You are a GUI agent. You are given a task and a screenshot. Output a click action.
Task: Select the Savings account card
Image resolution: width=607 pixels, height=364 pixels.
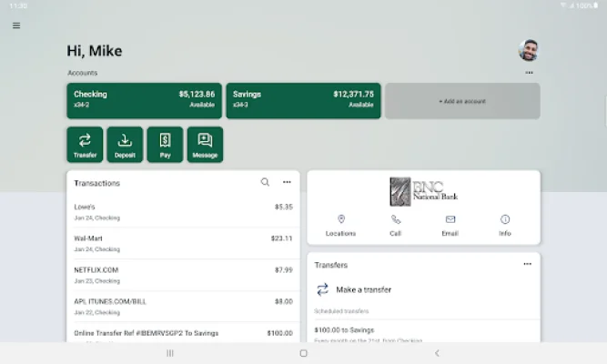304,101
